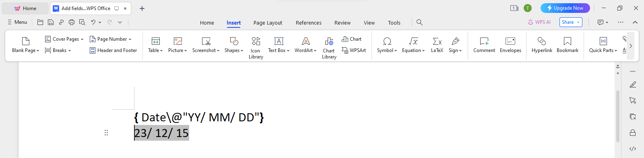Click the Save icon
Screen dimensions: 644x158
(51, 22)
